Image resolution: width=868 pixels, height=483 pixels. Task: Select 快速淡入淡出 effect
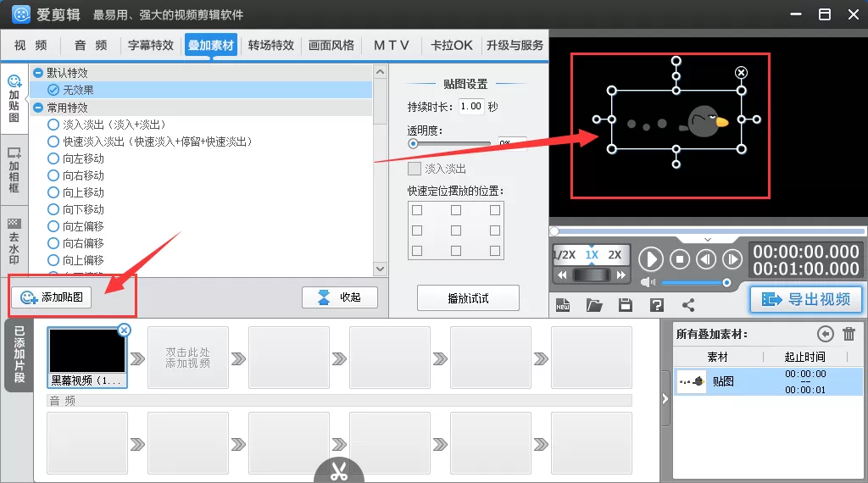pos(149,142)
